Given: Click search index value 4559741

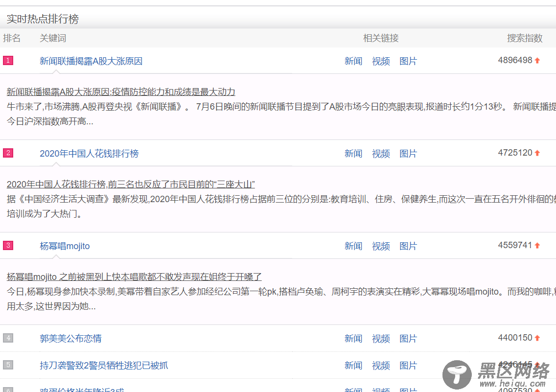Looking at the screenshot, I should click(515, 245).
